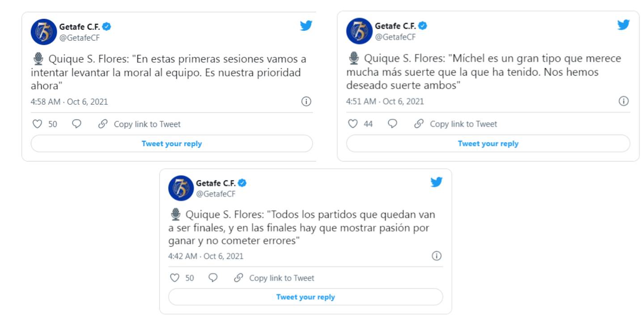The width and height of the screenshot is (644, 322).
Task: Open info icon on the 4:51 AM tweet
Action: coord(623,101)
